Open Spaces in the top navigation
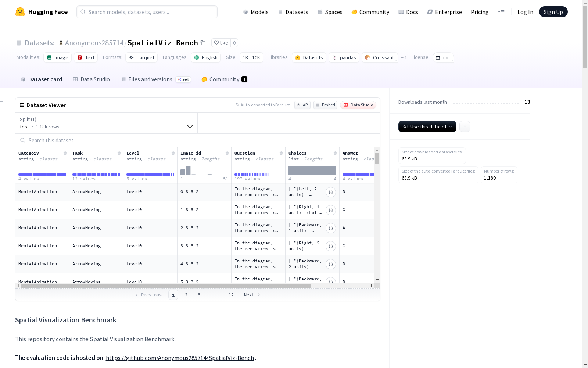The width and height of the screenshot is (588, 368). (330, 12)
